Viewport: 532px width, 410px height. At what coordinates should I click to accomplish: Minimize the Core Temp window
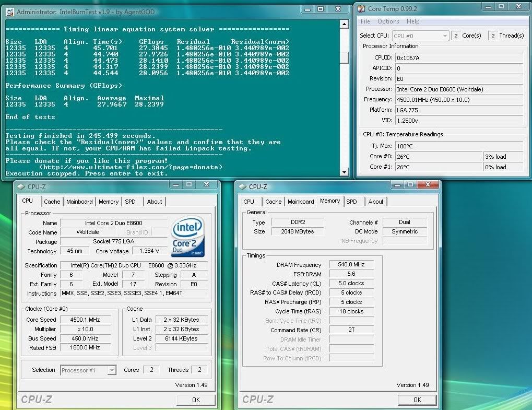coord(488,7)
